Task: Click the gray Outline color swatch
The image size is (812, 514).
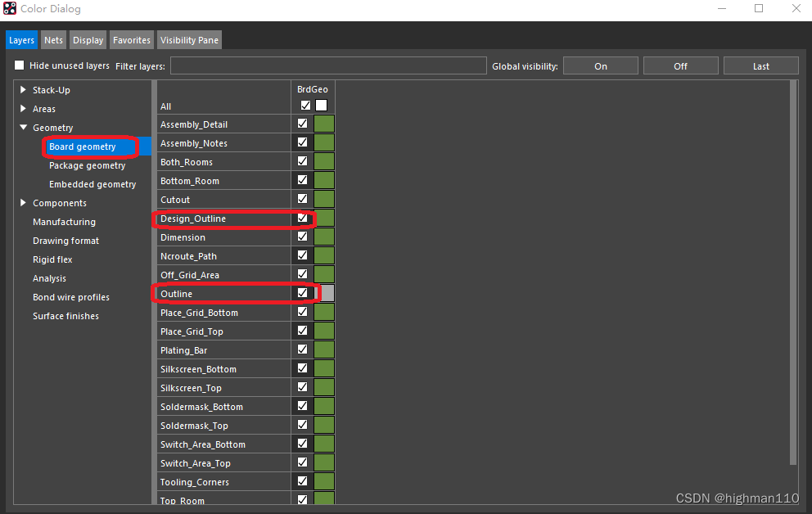Action: point(325,293)
